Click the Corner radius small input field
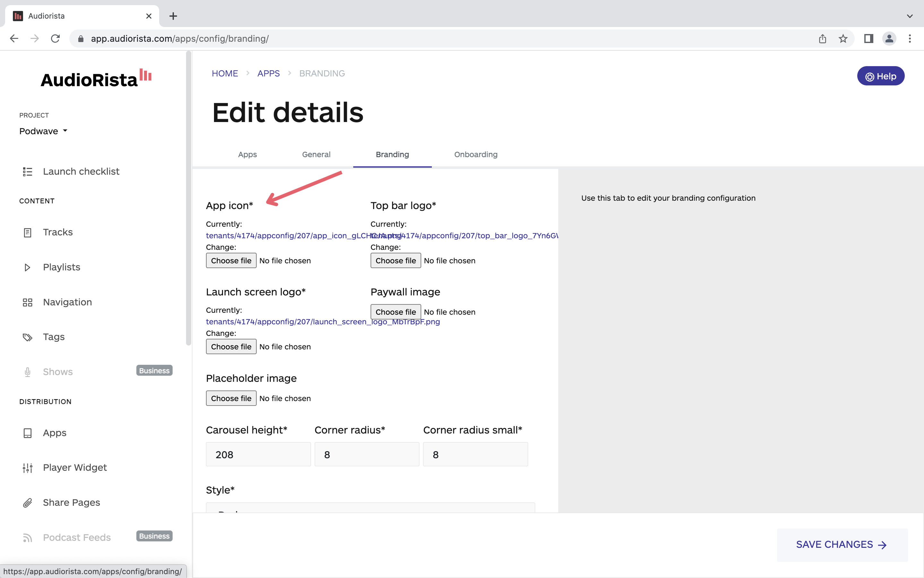The width and height of the screenshot is (924, 578). click(475, 454)
